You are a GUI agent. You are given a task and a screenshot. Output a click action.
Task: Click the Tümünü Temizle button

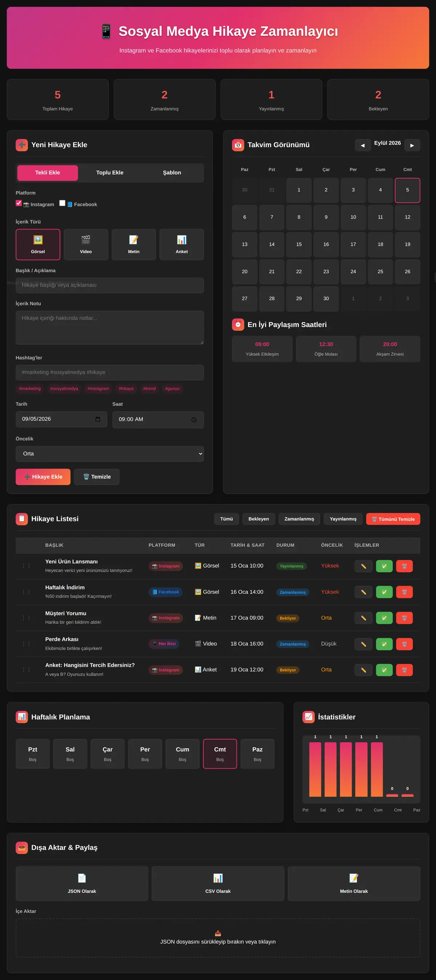tap(393, 519)
